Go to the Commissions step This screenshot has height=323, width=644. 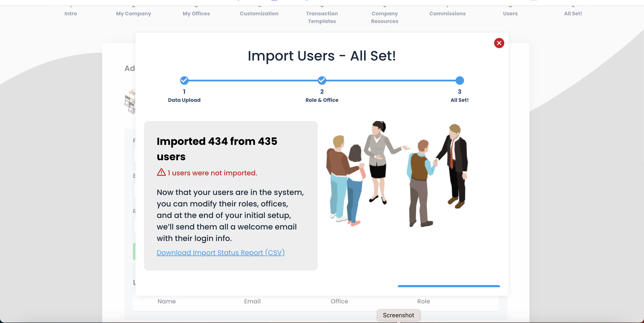[447, 13]
